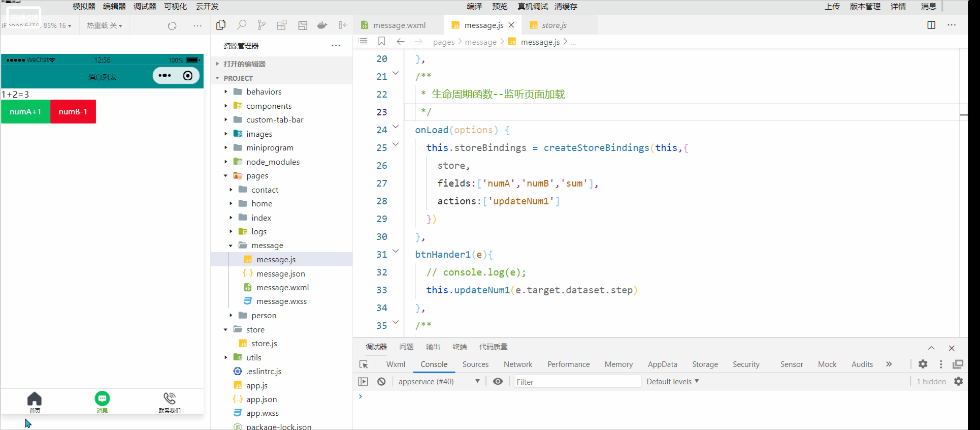Viewport: 980px width, 430px height.
Task: Open message.wxml in the file tree
Action: coord(282,287)
